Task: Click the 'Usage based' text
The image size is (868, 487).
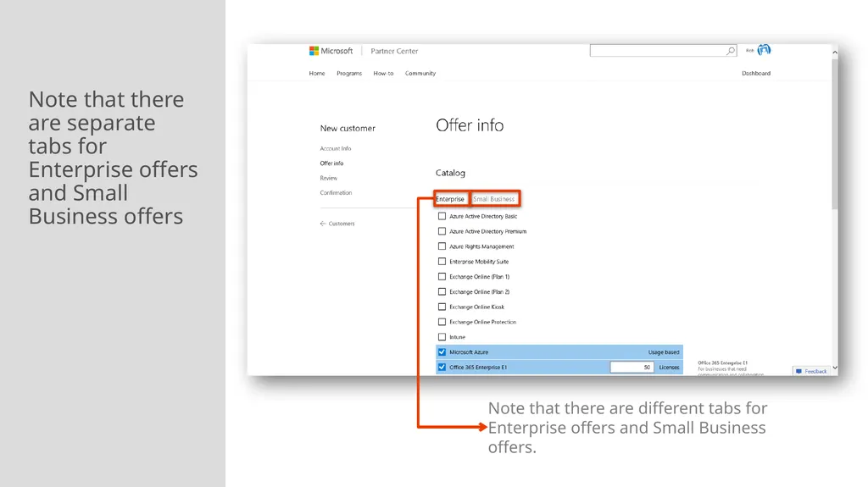Action: (664, 352)
